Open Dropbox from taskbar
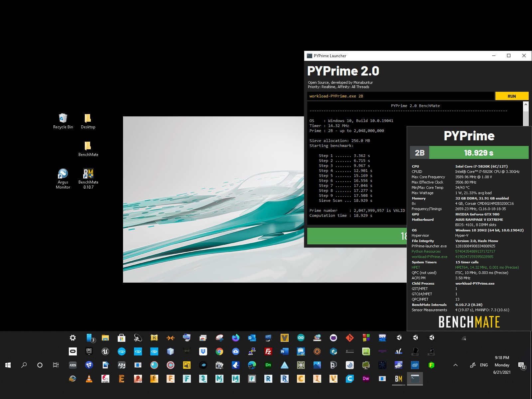 [203, 351]
